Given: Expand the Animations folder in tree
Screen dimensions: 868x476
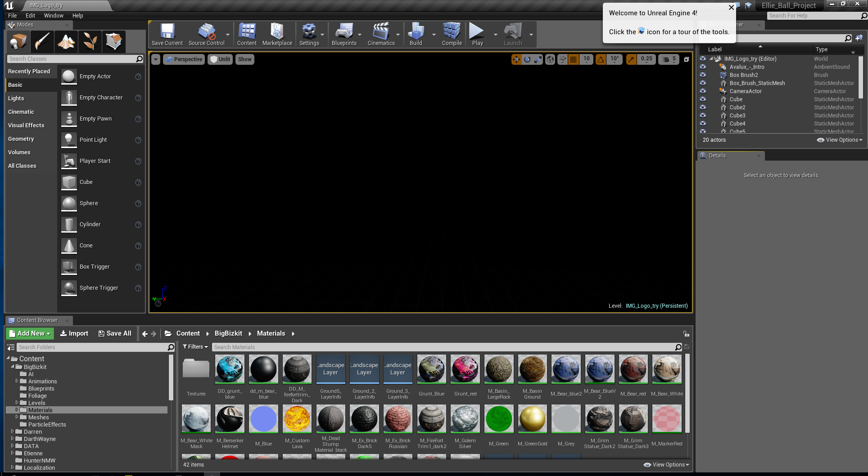Looking at the screenshot, I should (17, 381).
